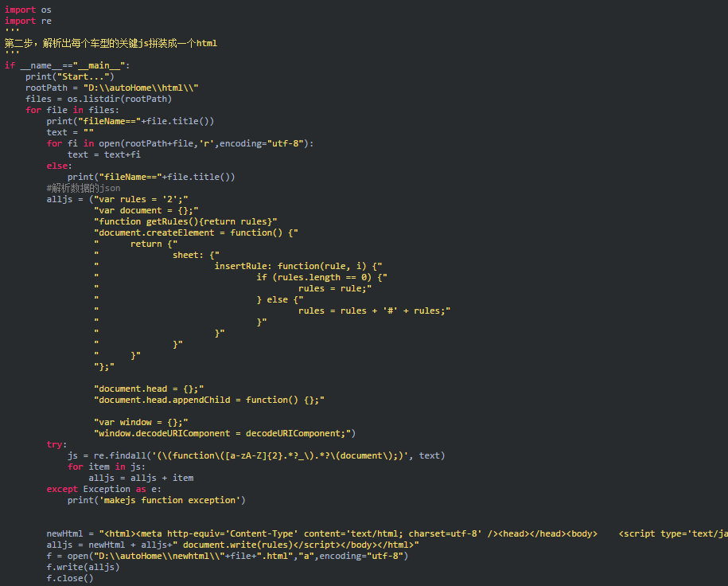Click the text = text+fi line

click(103, 154)
